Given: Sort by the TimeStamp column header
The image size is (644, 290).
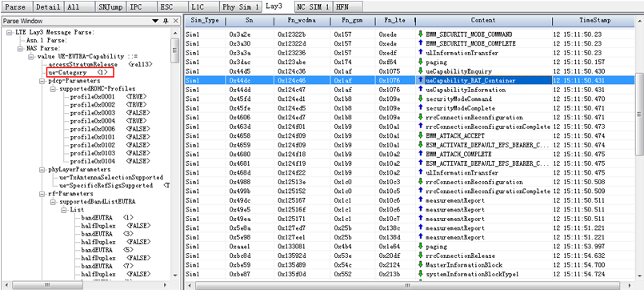Looking at the screenshot, I should pyautogui.click(x=594, y=20).
